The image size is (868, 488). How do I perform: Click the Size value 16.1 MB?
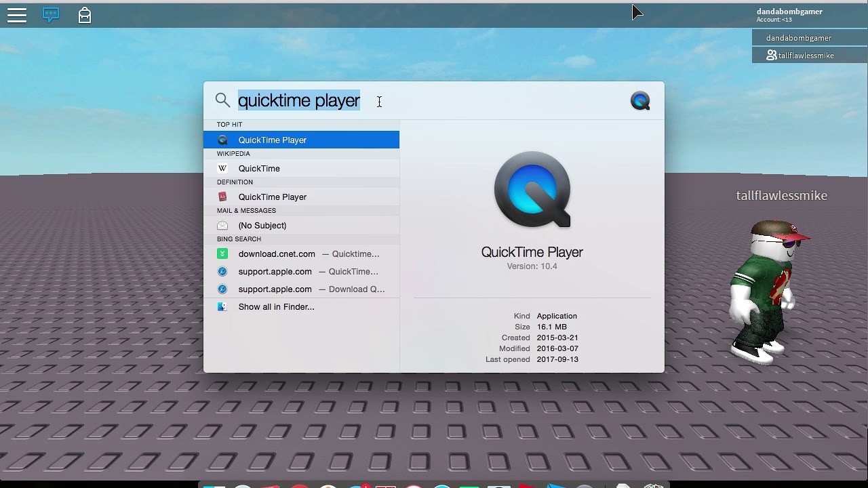click(552, 327)
